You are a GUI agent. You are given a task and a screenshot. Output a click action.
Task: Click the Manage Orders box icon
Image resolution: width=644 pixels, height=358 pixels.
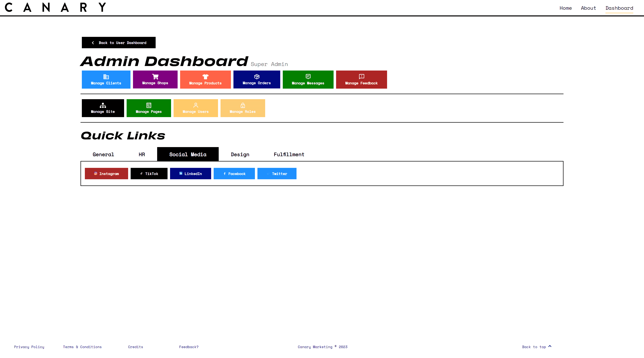tap(256, 76)
